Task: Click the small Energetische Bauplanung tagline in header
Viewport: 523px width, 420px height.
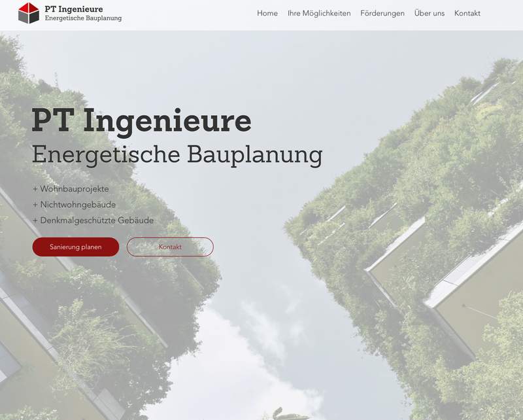Action: coord(83,18)
